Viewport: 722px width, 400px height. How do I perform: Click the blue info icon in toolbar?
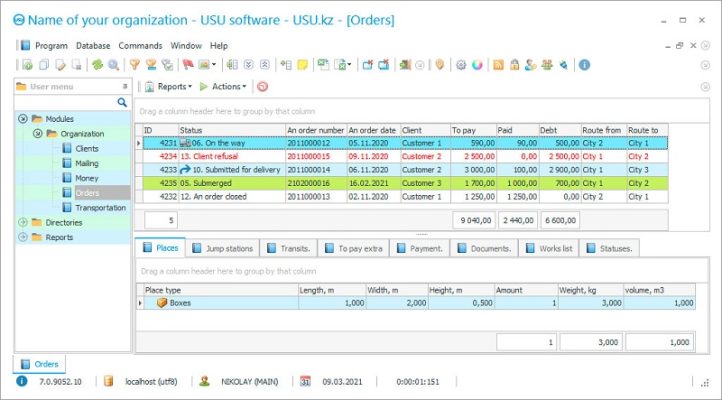coord(584,65)
